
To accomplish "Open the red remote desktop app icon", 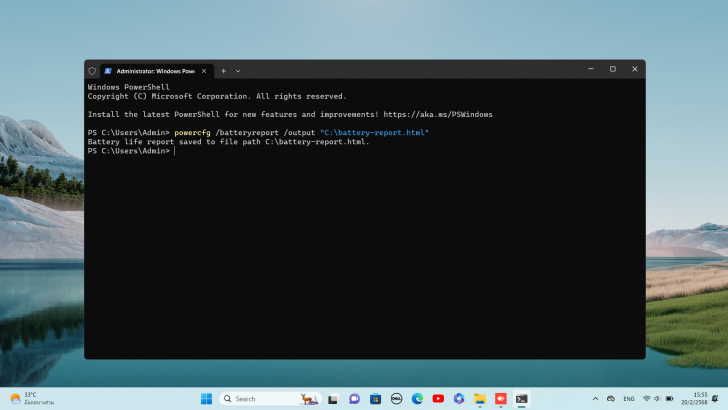I will (x=500, y=398).
